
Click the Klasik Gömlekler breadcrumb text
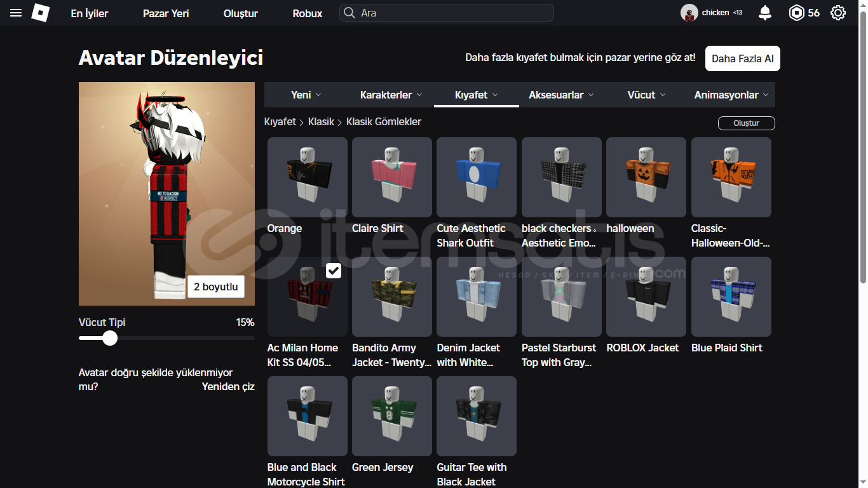tap(384, 121)
